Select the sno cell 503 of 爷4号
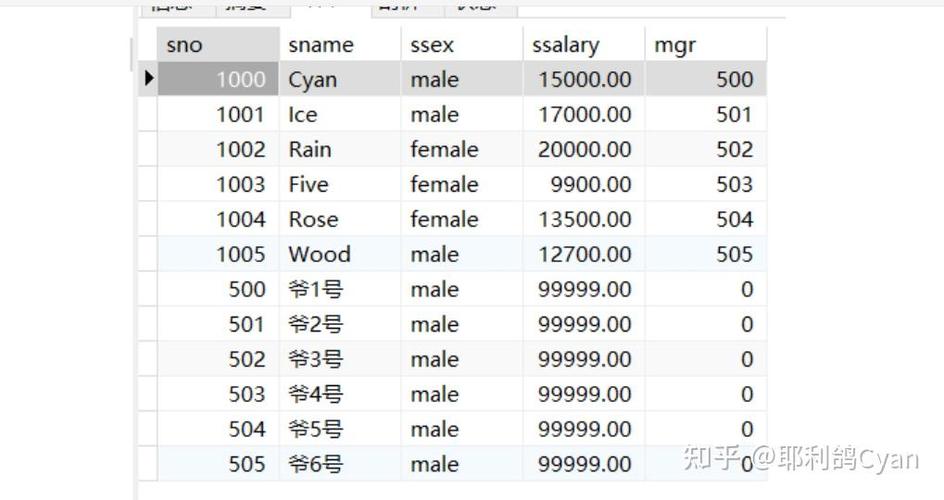944x500 pixels. coord(219,394)
